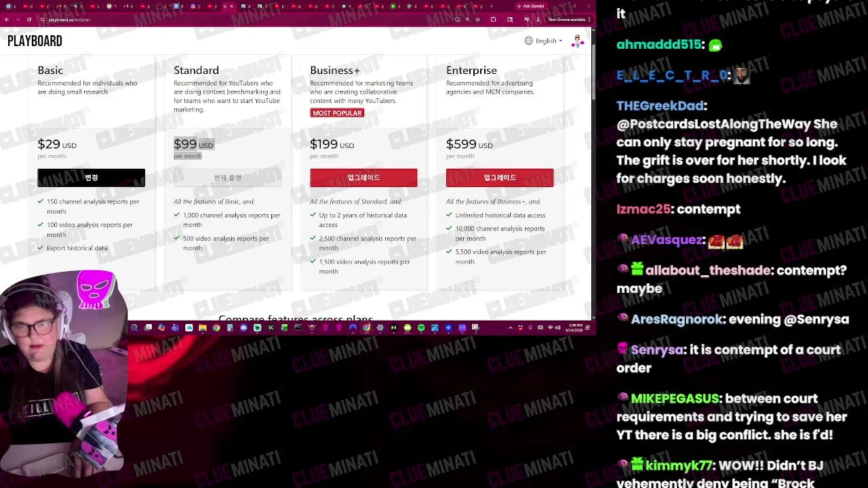The height and width of the screenshot is (488, 868).
Task: Open the purple grid taskbar app
Action: tap(462, 328)
